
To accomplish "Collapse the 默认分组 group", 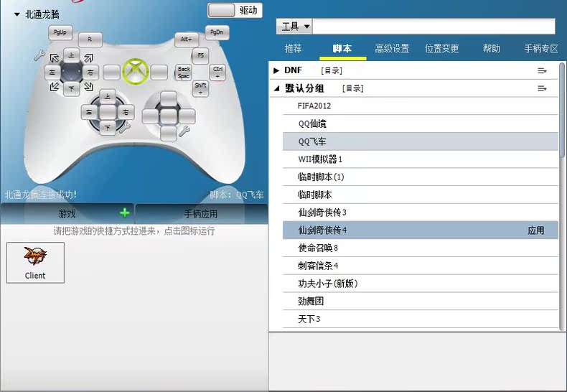I will 276,88.
